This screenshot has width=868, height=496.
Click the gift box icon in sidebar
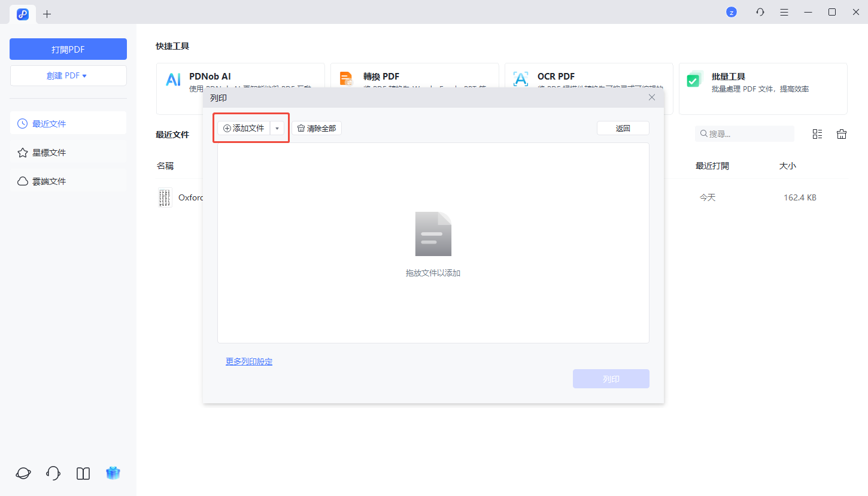pyautogui.click(x=113, y=473)
